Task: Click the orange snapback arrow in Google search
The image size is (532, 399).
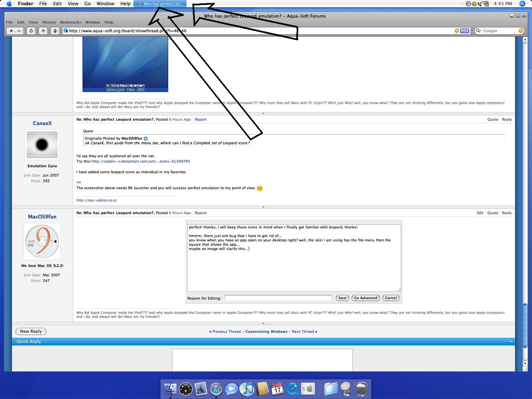Action: pos(521,31)
